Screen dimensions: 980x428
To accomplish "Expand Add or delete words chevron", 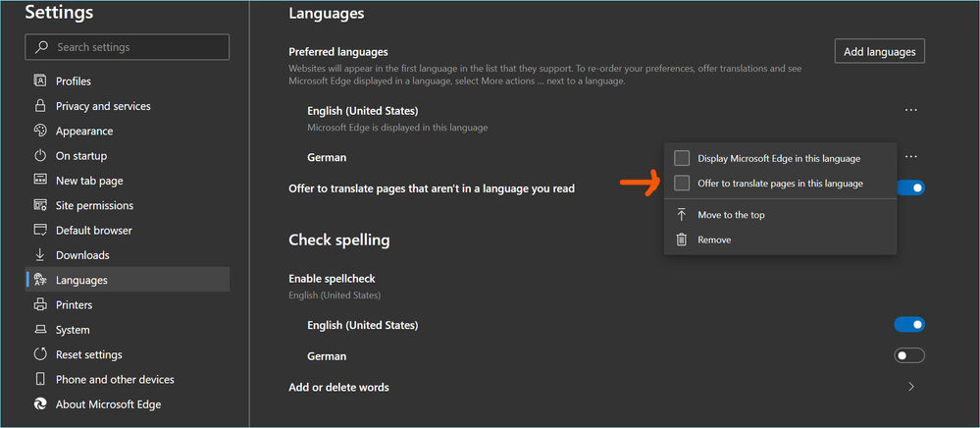I will [911, 387].
